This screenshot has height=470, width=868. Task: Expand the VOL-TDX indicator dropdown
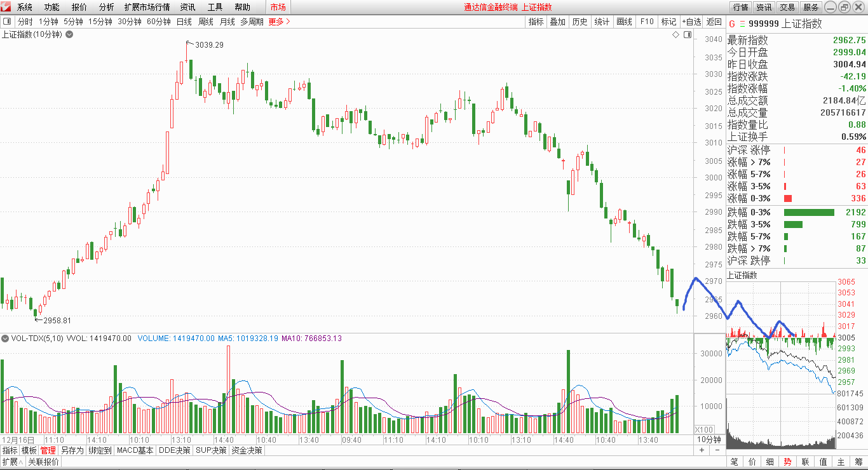(x=6, y=339)
